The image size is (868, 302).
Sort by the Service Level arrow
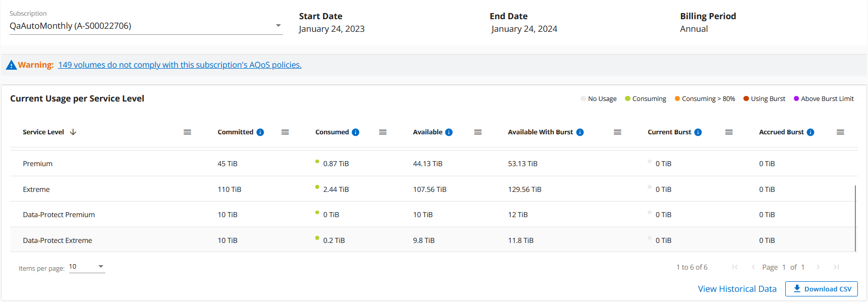(73, 132)
